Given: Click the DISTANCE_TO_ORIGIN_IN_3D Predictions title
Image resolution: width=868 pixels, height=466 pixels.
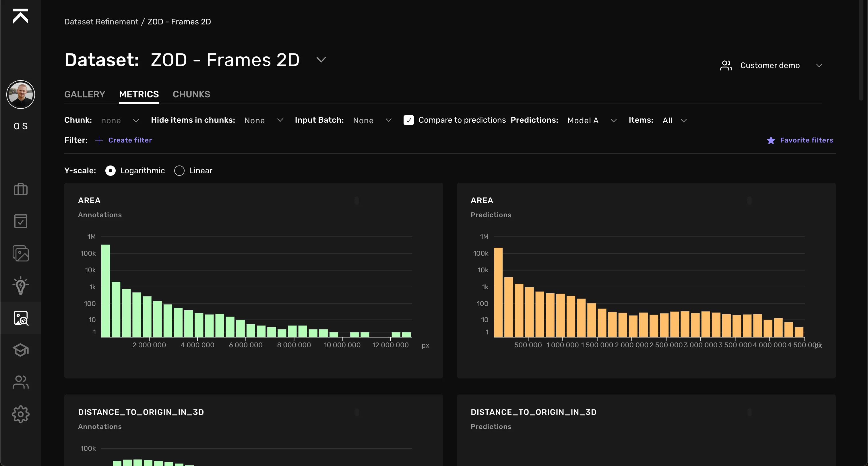Looking at the screenshot, I should pyautogui.click(x=533, y=412).
